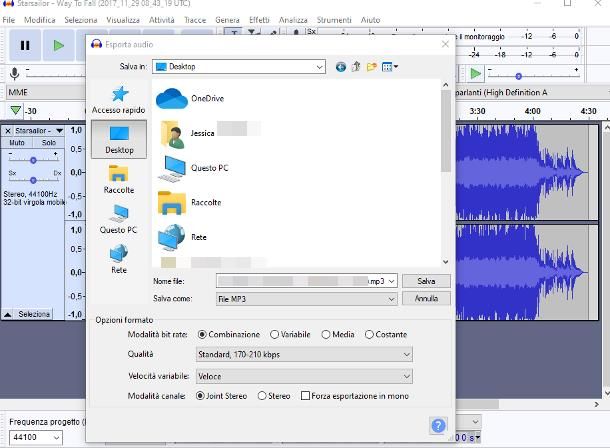The width and height of the screenshot is (610, 448).
Task: Open the Nome file dropdown arrow
Action: tap(391, 281)
